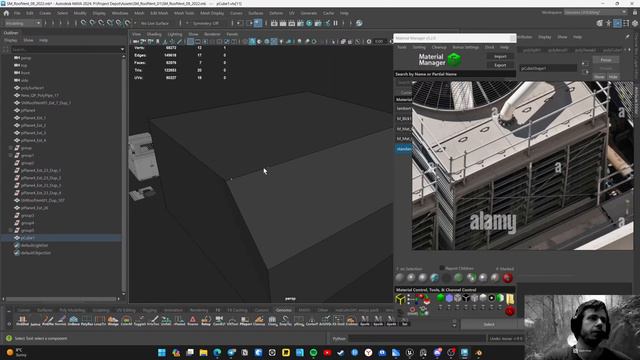This screenshot has width=640, height=360.
Task: Click Select Camera icon in viewport toolbar
Action: 136,41
